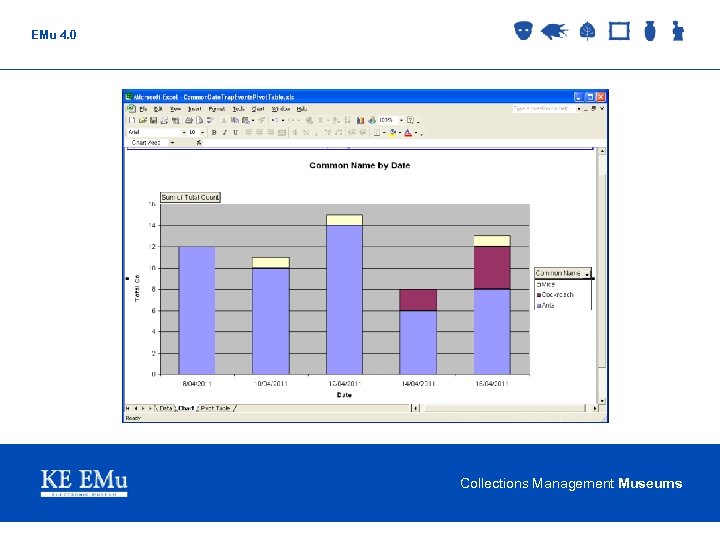Open the Font size dropdown
The height and width of the screenshot is (540, 720).
tap(202, 132)
